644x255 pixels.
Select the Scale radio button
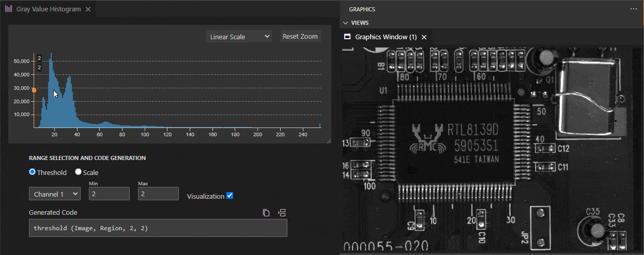[x=79, y=172]
